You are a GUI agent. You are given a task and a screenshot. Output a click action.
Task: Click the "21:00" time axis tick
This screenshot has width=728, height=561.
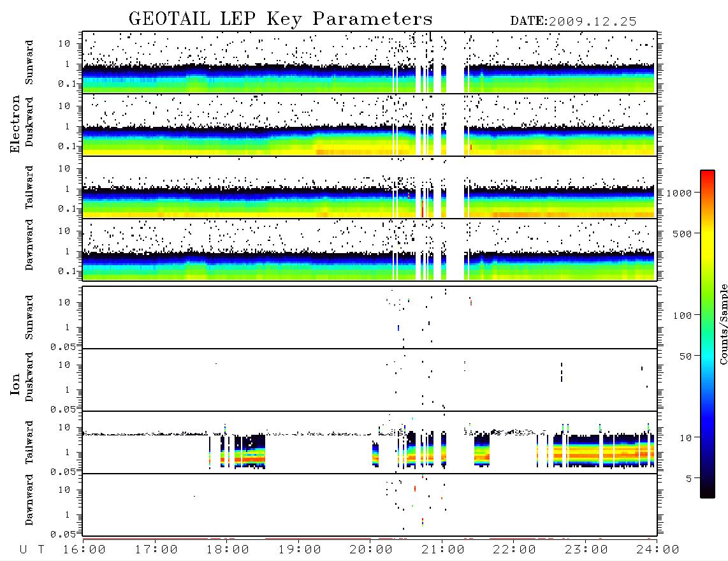point(443,550)
